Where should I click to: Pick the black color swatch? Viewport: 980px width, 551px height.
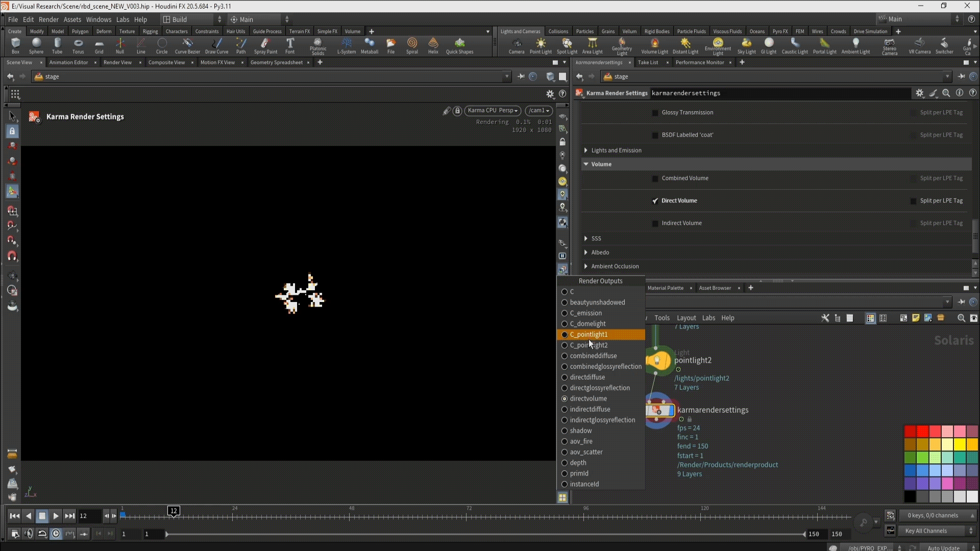coord(910,496)
